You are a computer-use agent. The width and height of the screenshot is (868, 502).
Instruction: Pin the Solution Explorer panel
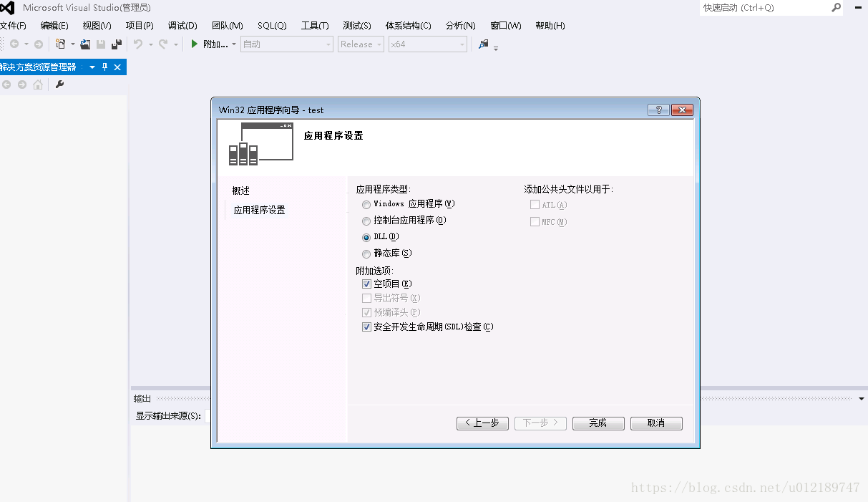pos(104,67)
